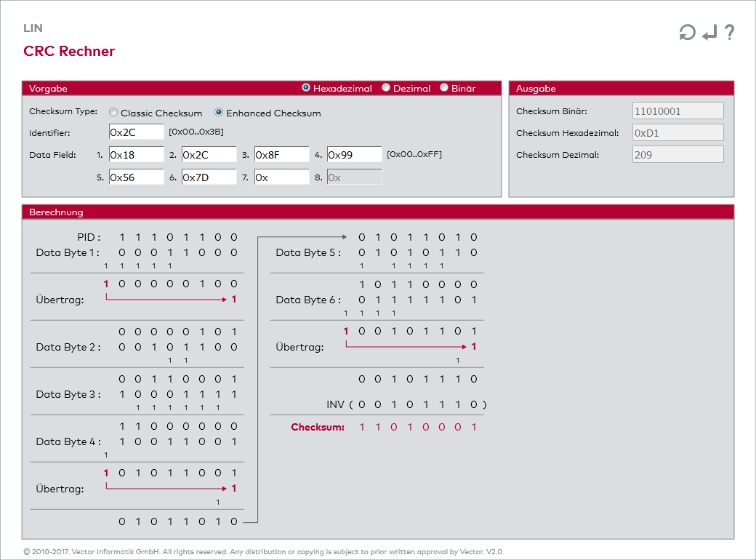
Task: Click the enter/calculate arrow icon
Action: tap(709, 32)
